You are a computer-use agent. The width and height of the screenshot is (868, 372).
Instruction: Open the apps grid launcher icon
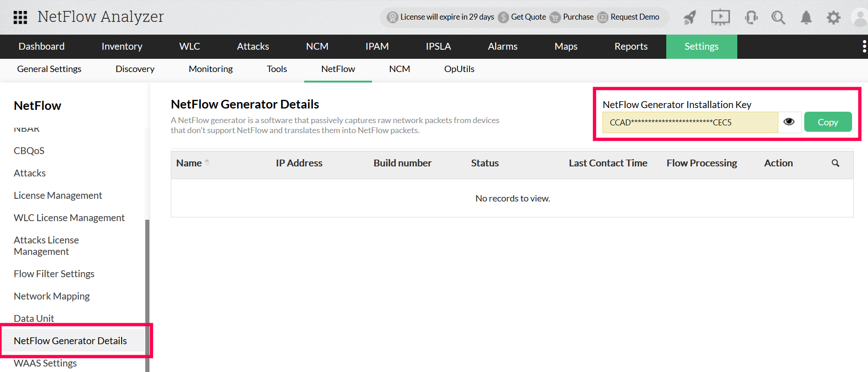20,17
